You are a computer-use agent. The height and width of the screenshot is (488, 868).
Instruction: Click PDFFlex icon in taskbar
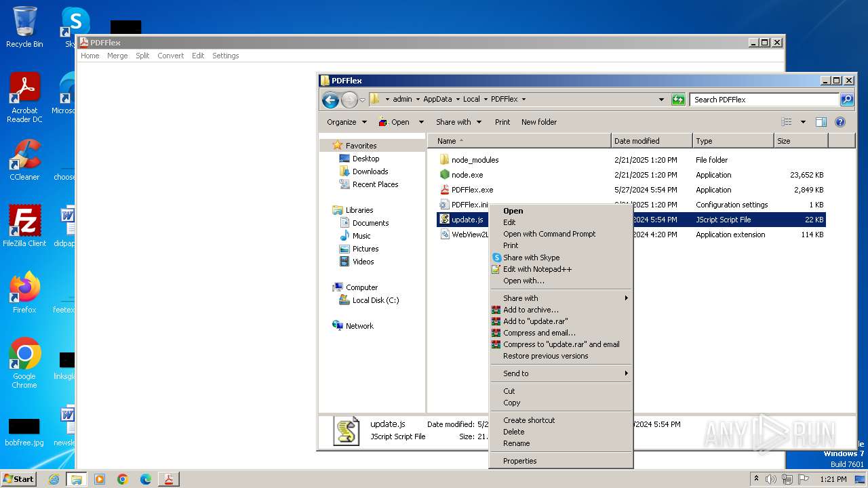coord(168,479)
